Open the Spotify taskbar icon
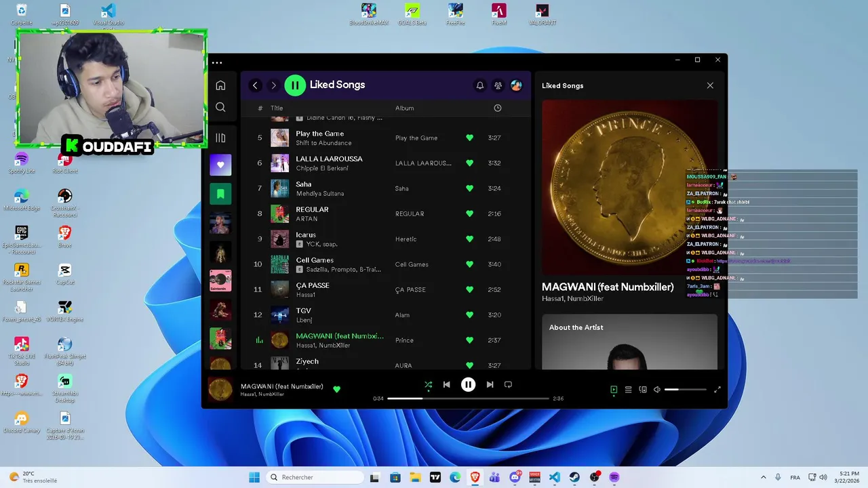868x488 pixels. click(x=614, y=477)
